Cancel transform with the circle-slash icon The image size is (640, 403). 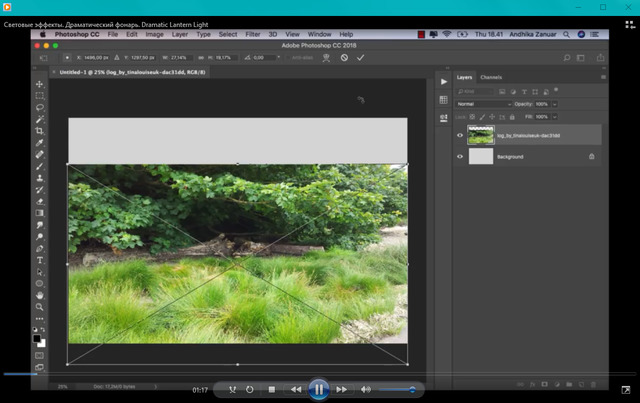point(344,58)
